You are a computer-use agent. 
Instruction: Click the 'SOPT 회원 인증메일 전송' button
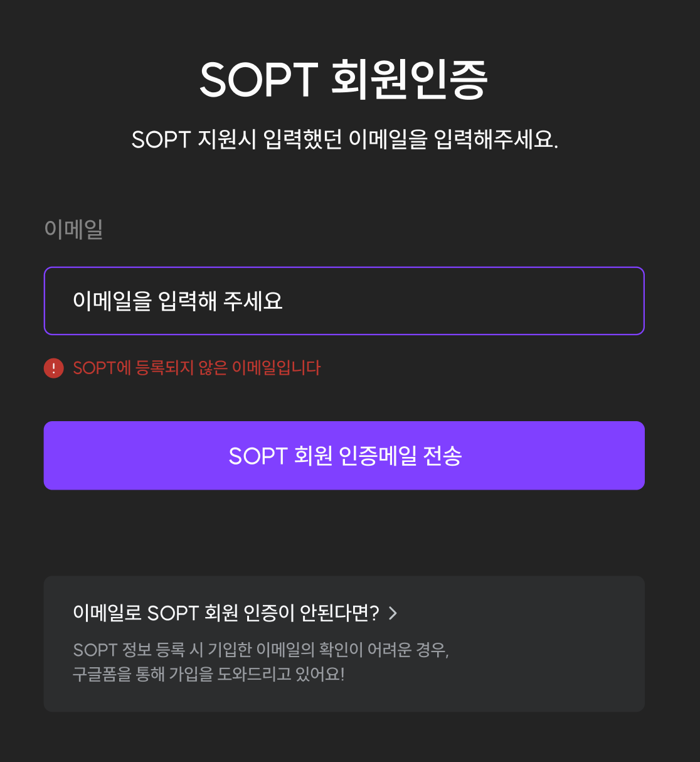point(344,456)
